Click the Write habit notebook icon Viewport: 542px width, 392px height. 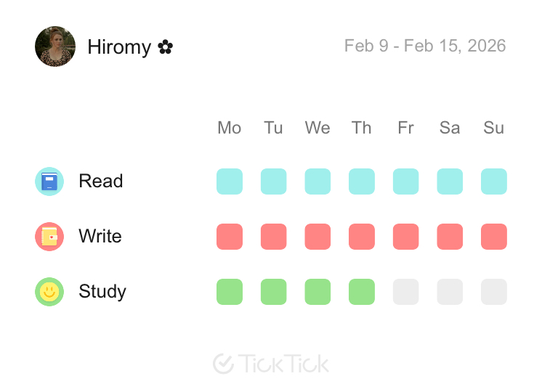pos(49,237)
